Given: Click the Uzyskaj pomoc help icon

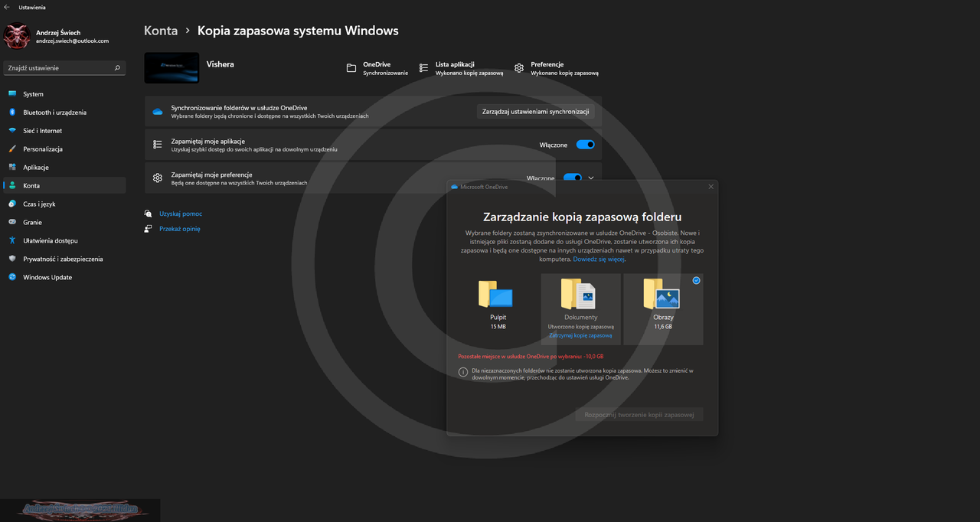Looking at the screenshot, I should (149, 214).
